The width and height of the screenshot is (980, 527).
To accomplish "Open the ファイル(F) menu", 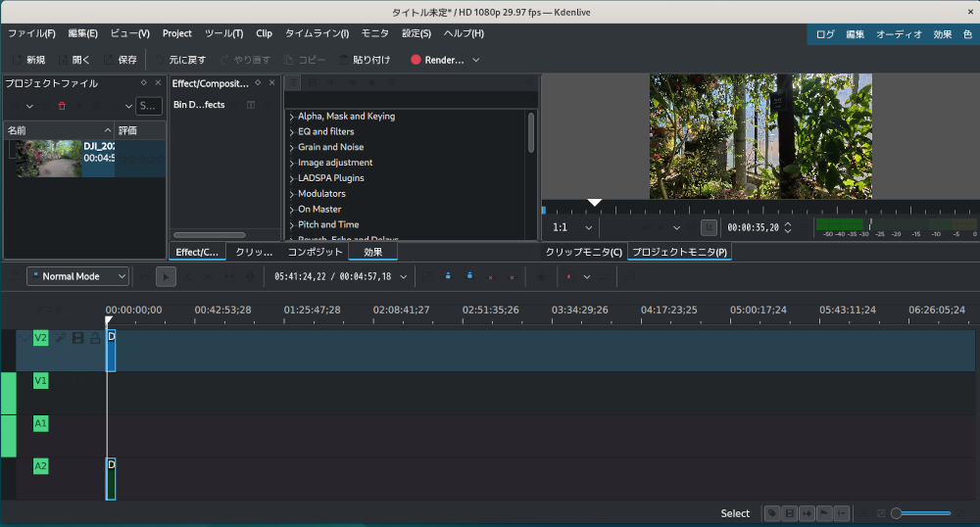I will coord(31,33).
